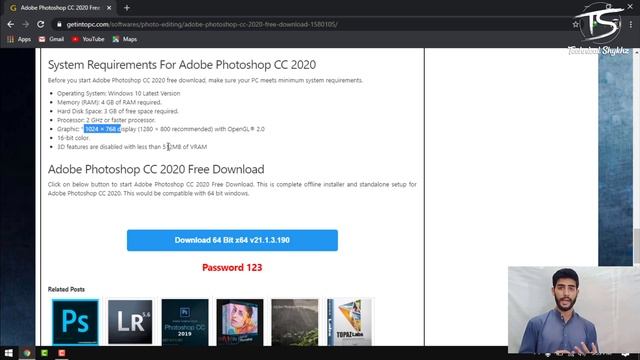Open the Apps bookmark shortcut
This screenshot has width=640, height=360.
tap(19, 39)
